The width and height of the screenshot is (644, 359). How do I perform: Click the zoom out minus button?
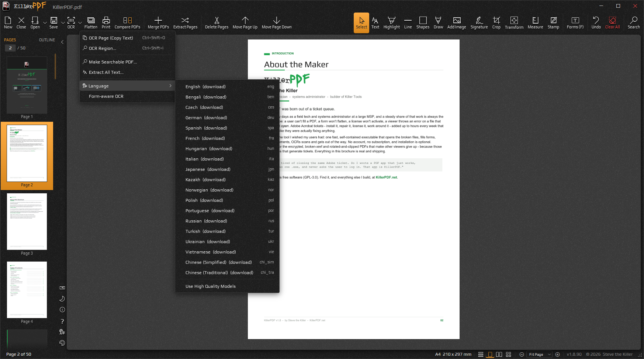click(522, 354)
